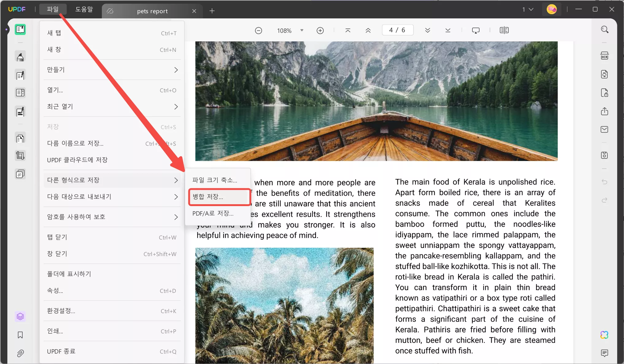Image resolution: width=624 pixels, height=364 pixels.
Task: Select PDF/A로 저장... submenu item
Action: (218, 213)
